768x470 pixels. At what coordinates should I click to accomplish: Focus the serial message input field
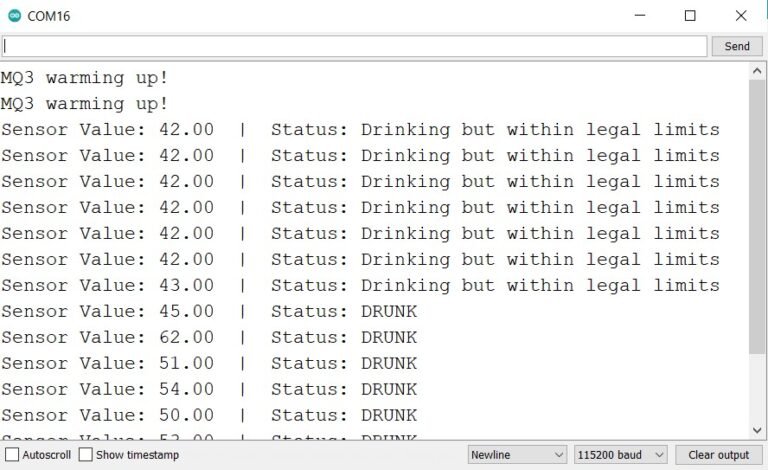(x=354, y=46)
